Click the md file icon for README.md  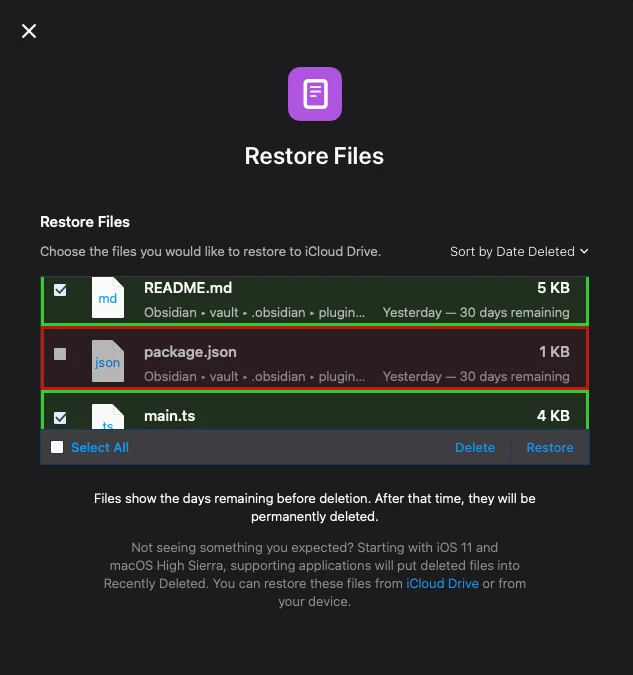click(108, 298)
